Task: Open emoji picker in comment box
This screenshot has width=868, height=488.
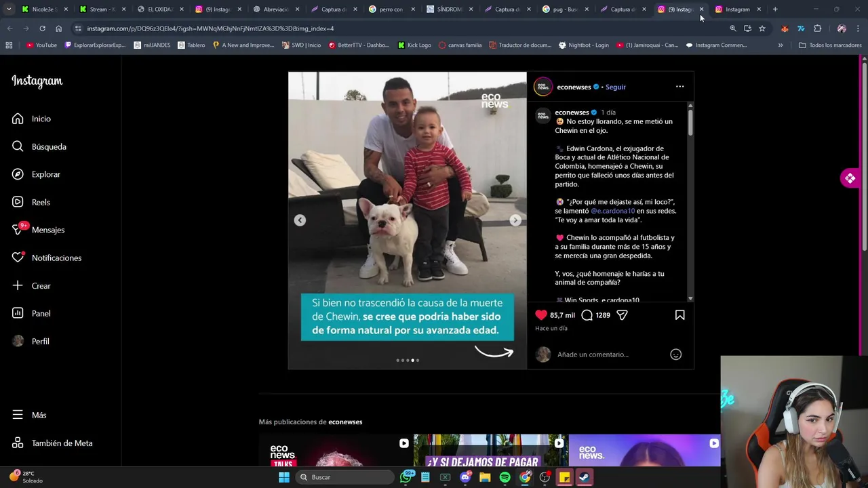Action: (x=675, y=354)
